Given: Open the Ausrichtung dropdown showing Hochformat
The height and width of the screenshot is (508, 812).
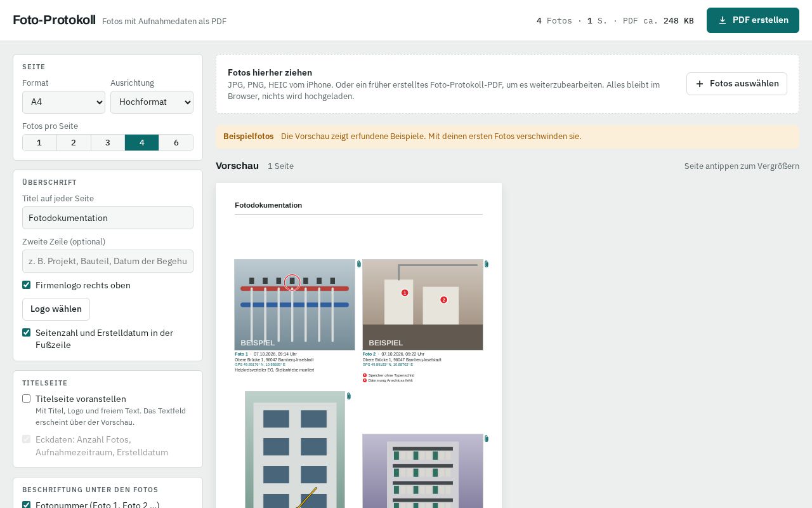Looking at the screenshot, I should (152, 102).
